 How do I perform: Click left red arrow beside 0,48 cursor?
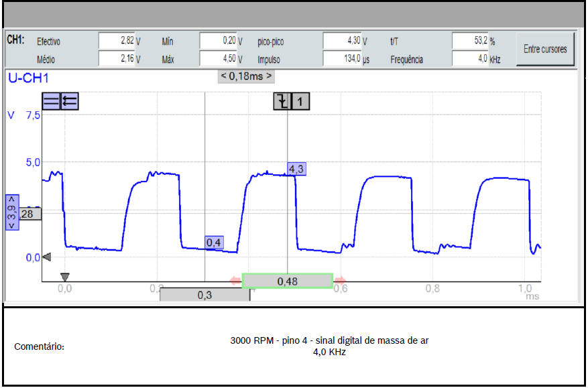[x=235, y=281]
